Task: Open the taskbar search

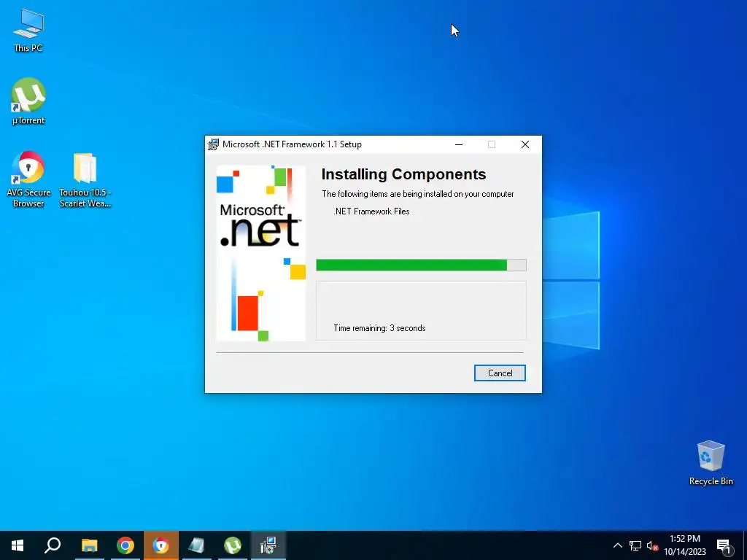Action: tap(53, 545)
